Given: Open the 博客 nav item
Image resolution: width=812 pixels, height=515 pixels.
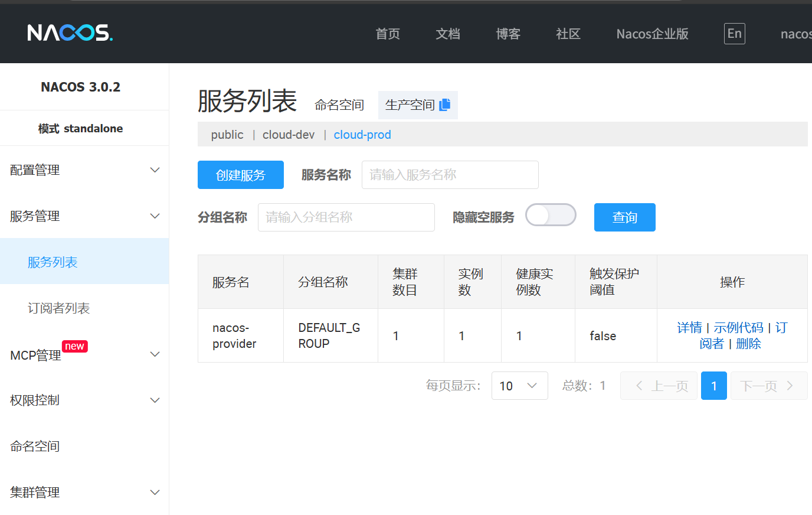Looking at the screenshot, I should [x=508, y=34].
